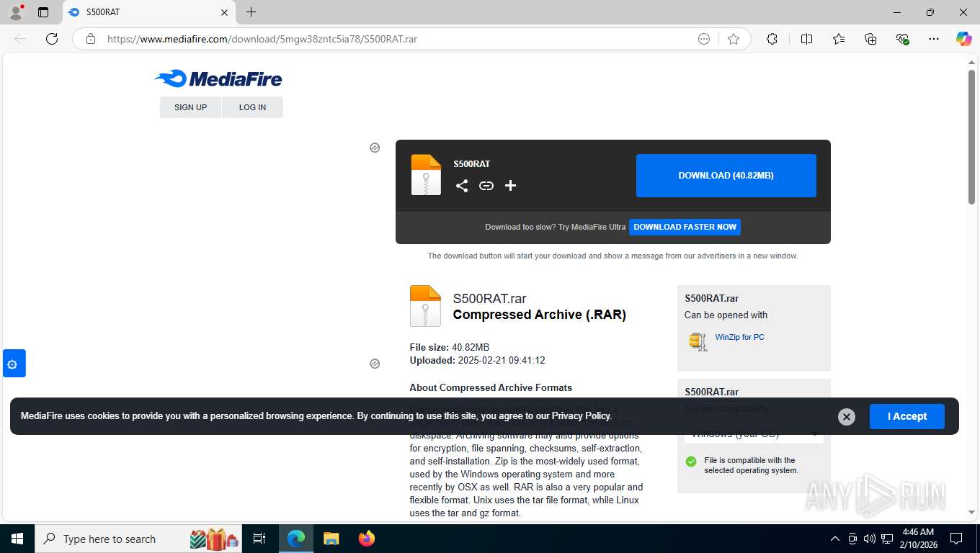Click the SIGN UP button
Screen dimensions: 980x553
pos(190,107)
